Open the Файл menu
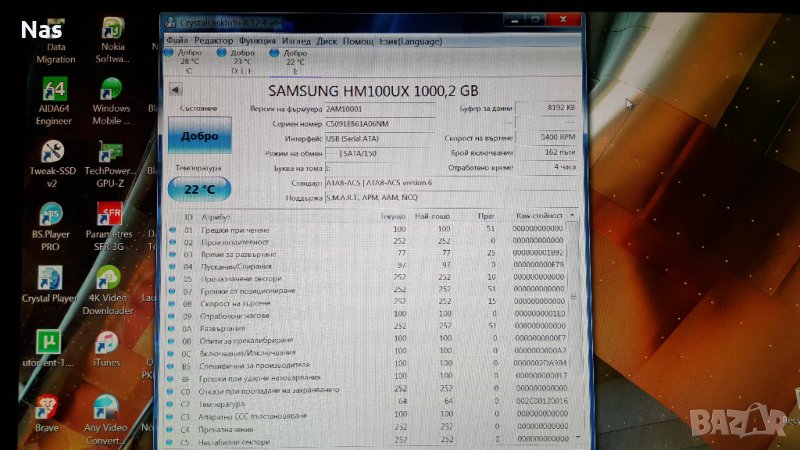800x450 pixels. pos(177,41)
